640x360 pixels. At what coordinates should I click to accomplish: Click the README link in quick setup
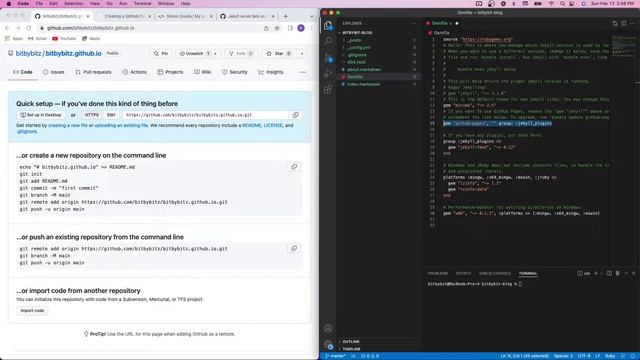coord(251,126)
